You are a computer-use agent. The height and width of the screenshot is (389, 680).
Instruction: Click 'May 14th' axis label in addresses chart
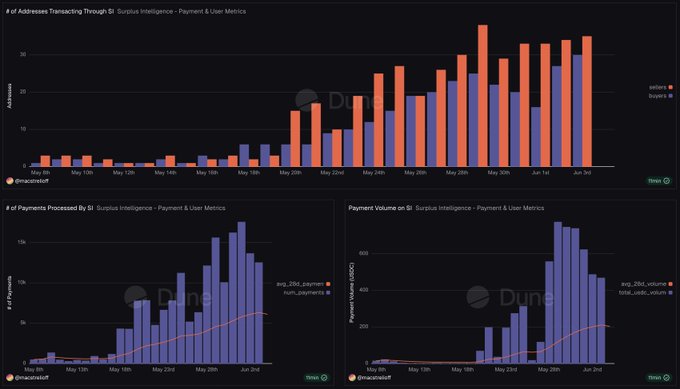point(165,173)
